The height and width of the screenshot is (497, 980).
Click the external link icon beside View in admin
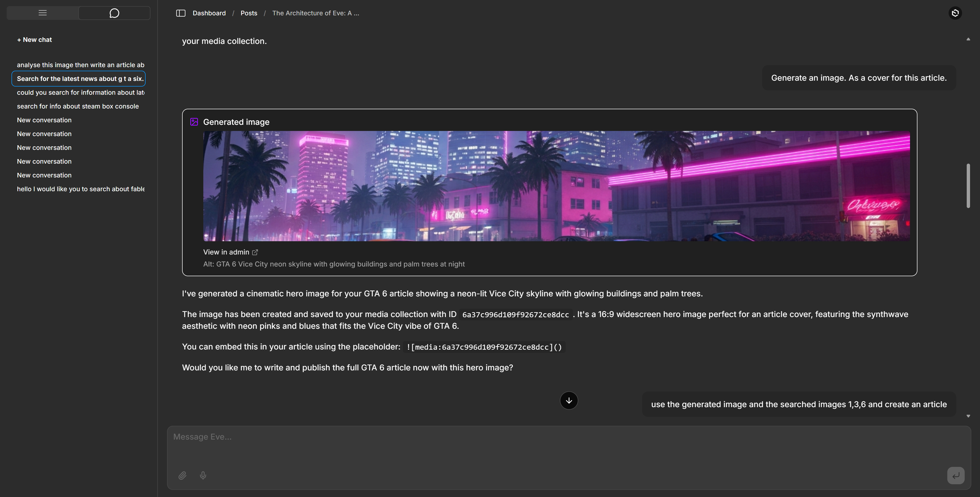(x=255, y=252)
